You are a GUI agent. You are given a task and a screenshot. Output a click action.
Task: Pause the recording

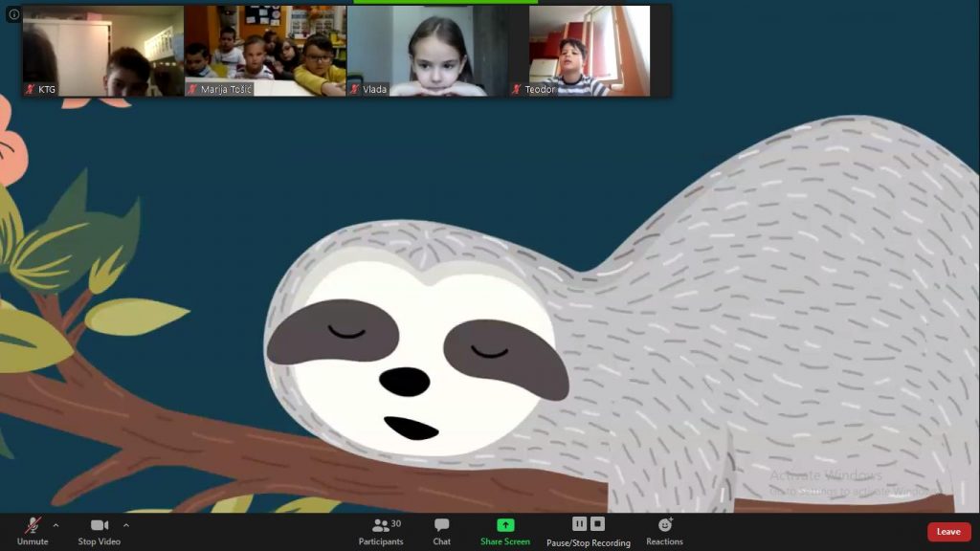579,523
